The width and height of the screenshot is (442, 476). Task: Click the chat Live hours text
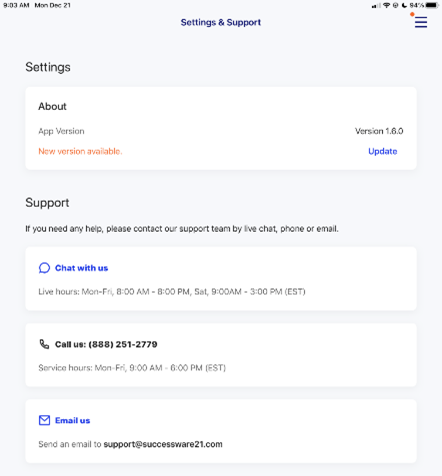coord(172,292)
